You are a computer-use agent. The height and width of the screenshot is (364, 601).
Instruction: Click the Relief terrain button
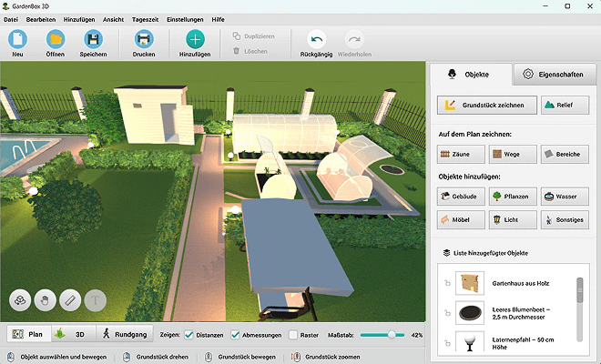(565, 105)
